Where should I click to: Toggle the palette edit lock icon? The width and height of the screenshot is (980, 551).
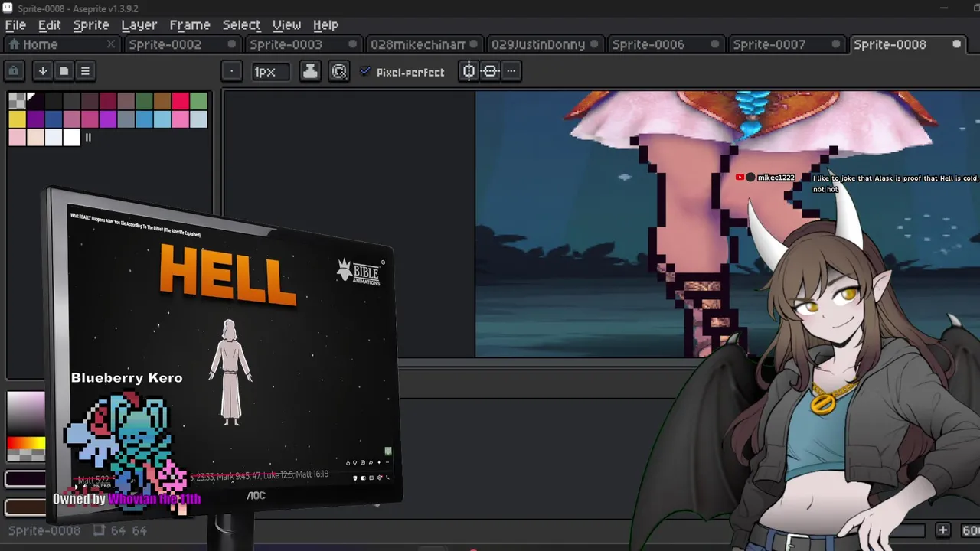(14, 71)
